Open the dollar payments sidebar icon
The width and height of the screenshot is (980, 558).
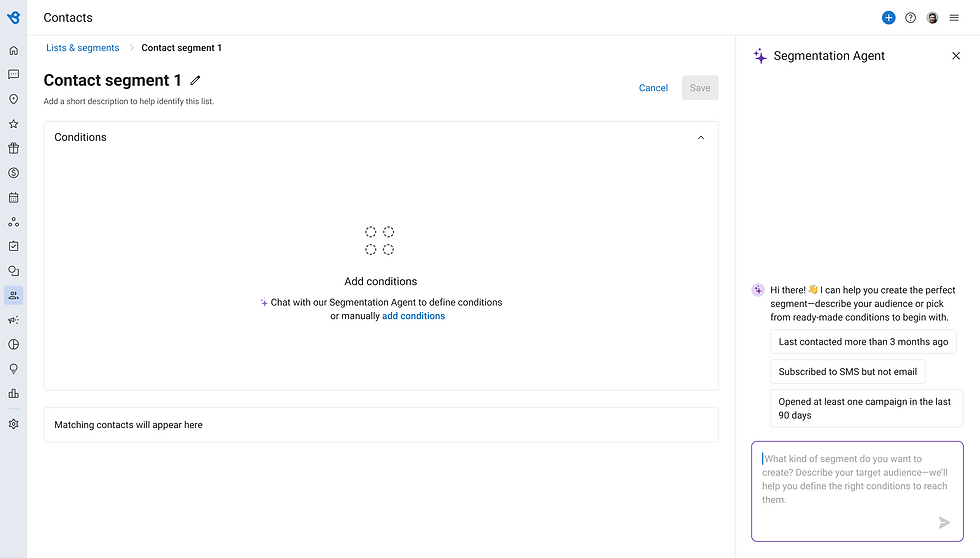(13, 173)
